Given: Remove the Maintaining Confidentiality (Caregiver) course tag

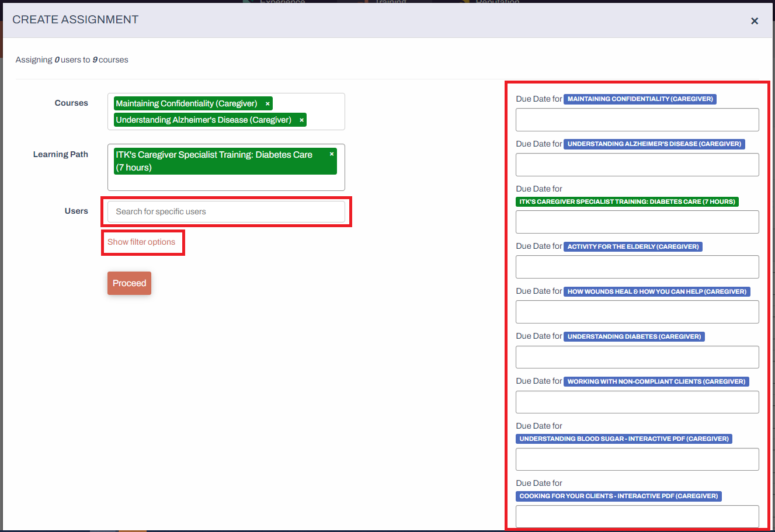Looking at the screenshot, I should click(267, 103).
